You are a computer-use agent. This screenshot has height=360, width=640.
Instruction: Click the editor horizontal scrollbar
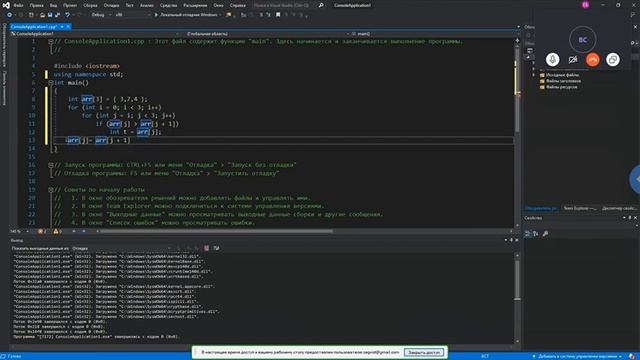coord(216,231)
